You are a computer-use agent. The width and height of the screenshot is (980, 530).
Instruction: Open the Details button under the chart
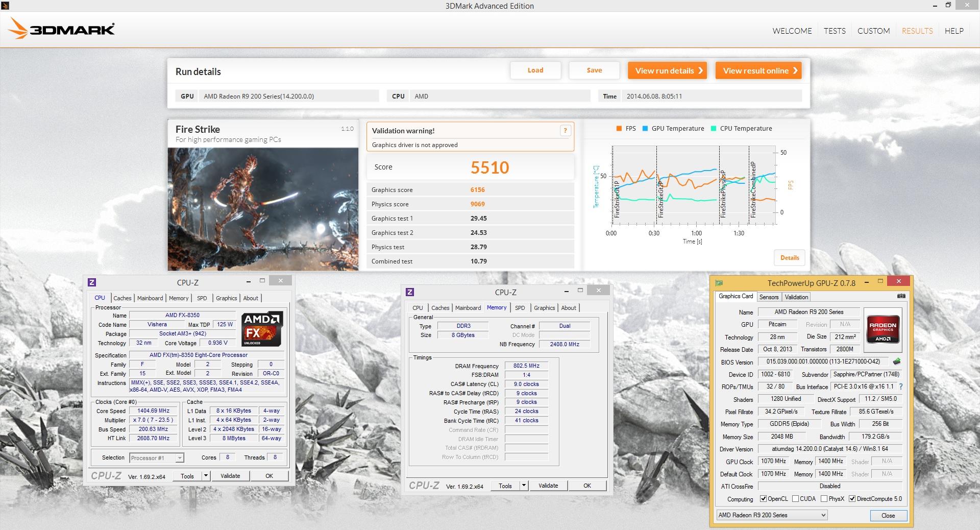pos(790,258)
